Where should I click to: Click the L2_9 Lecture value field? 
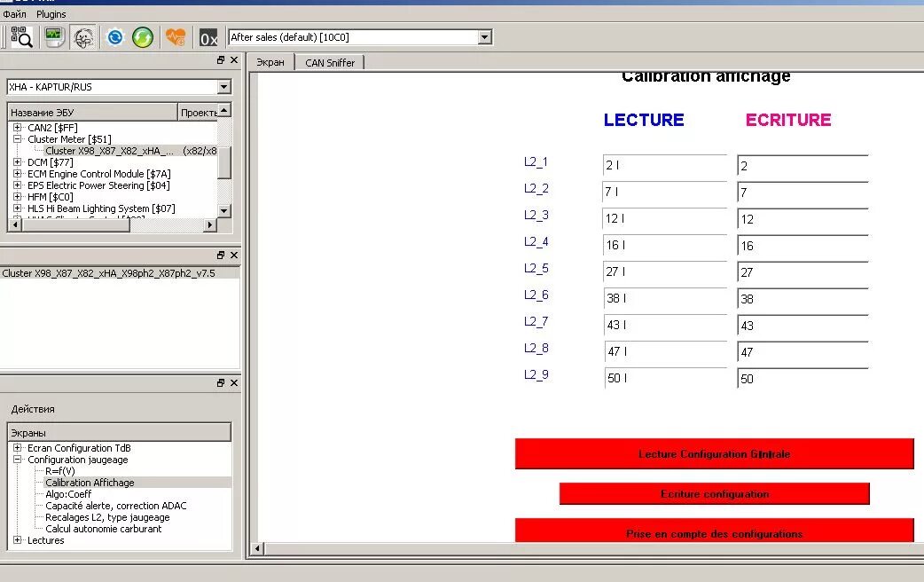665,378
